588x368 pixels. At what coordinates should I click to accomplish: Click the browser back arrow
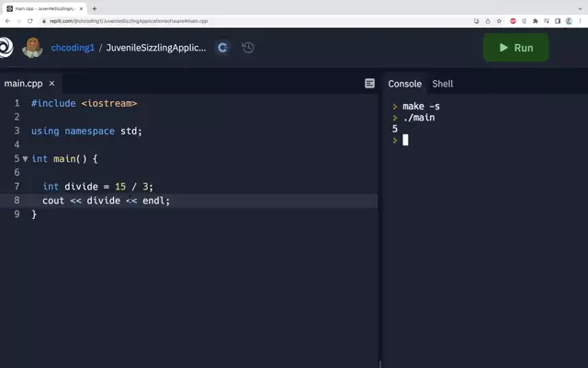tap(8, 21)
